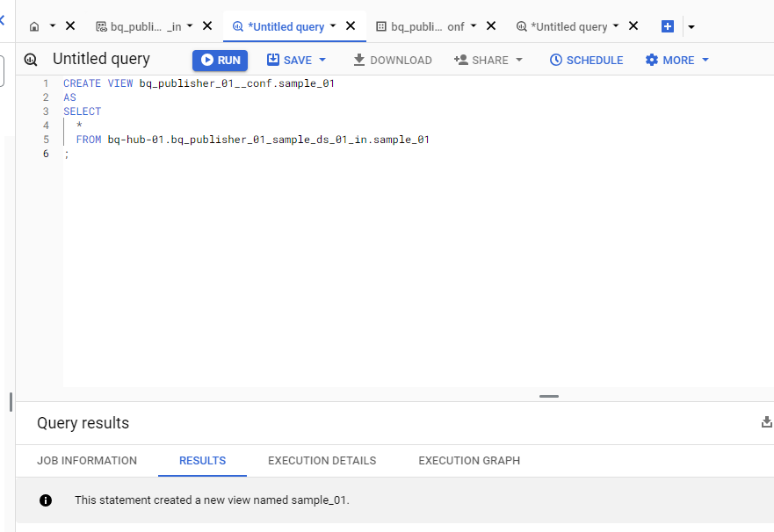The image size is (774, 532).
Task: Save the query
Action: [x=289, y=61]
